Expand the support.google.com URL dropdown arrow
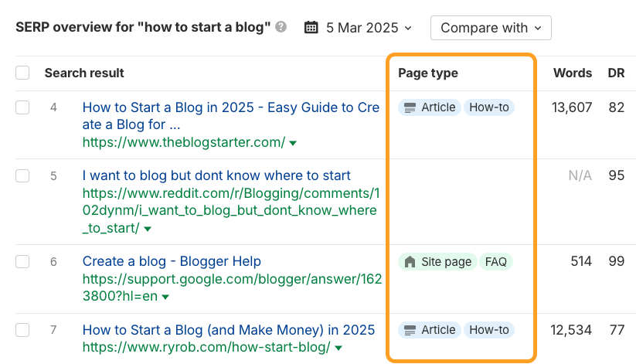Image resolution: width=636 pixels, height=364 pixels. pos(164,298)
